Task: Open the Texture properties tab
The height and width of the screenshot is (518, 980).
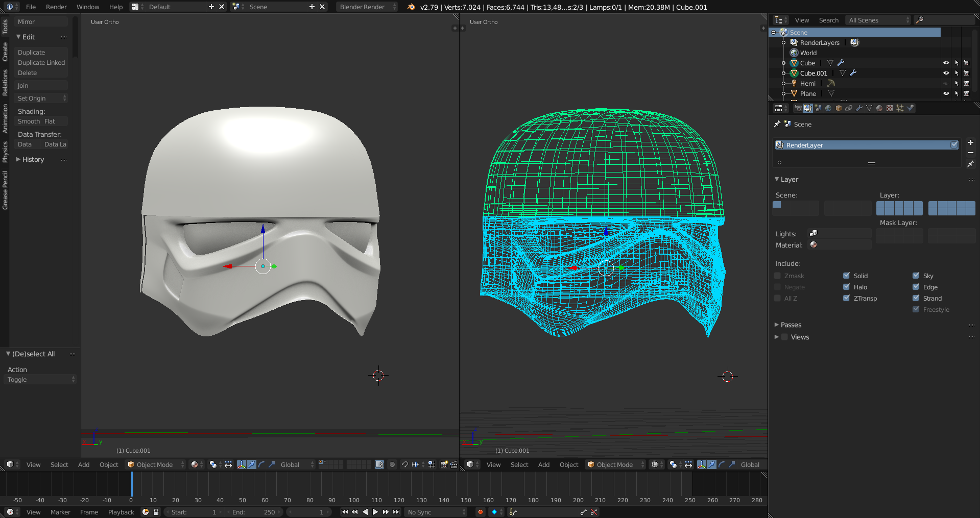Action: click(890, 108)
